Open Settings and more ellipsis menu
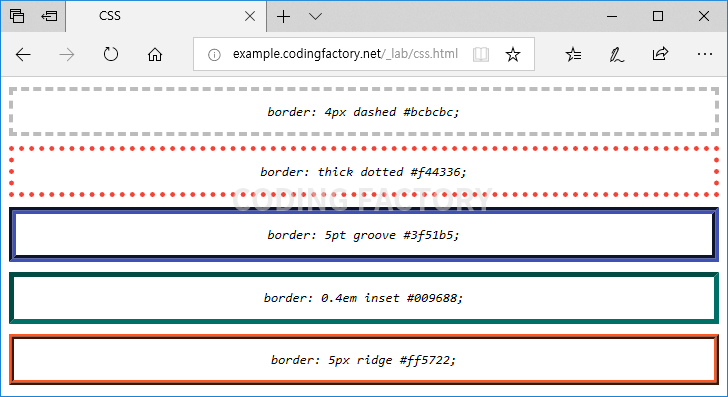 coord(705,54)
